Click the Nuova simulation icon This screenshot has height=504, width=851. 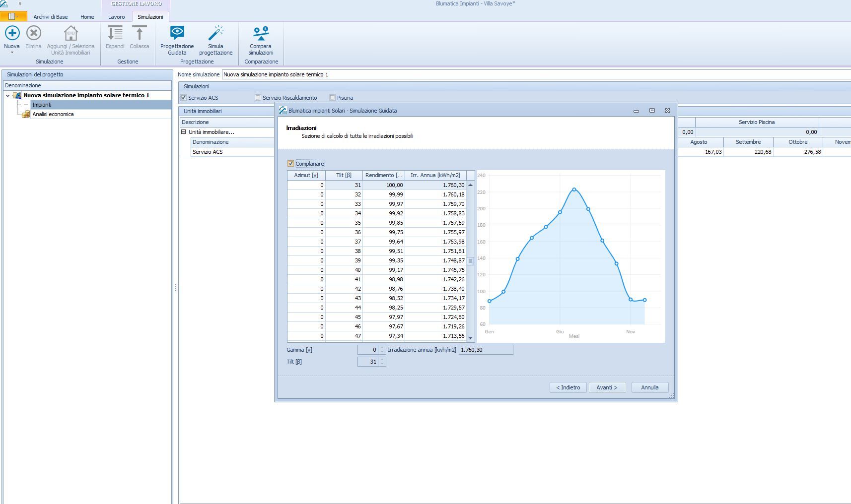point(12,34)
